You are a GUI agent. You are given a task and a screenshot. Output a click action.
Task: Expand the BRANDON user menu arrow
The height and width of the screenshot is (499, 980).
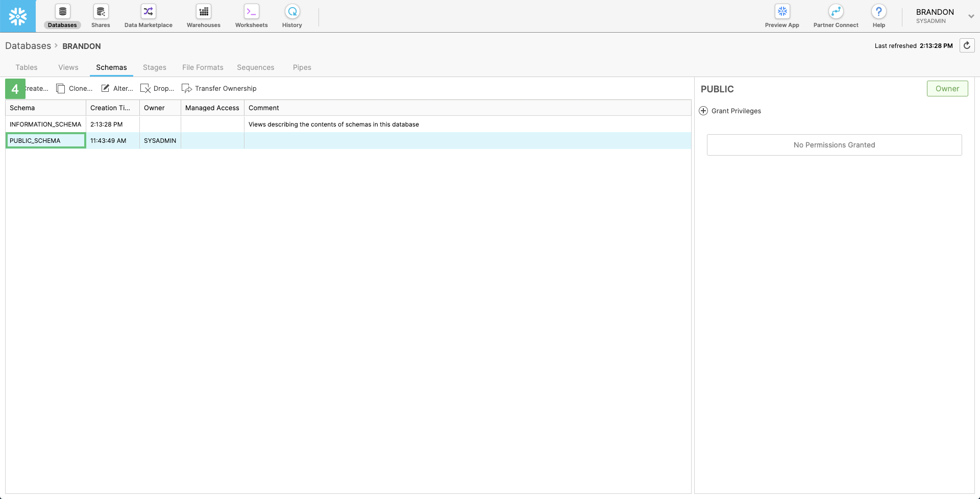[x=971, y=16]
